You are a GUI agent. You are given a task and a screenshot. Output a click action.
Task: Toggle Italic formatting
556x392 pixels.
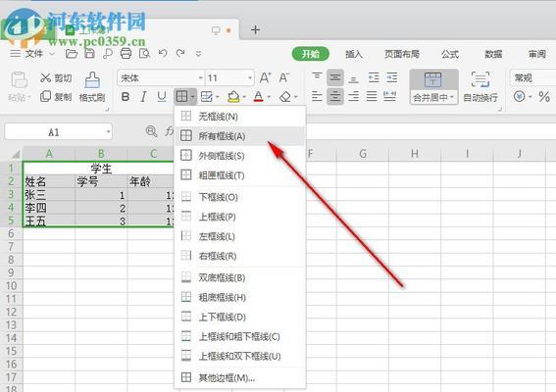tap(143, 96)
